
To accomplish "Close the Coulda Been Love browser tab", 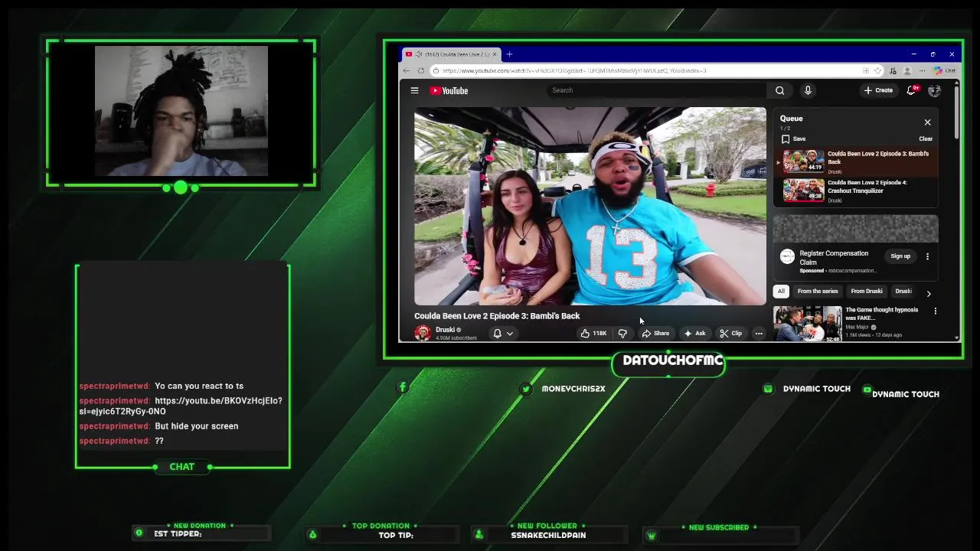I will (495, 54).
